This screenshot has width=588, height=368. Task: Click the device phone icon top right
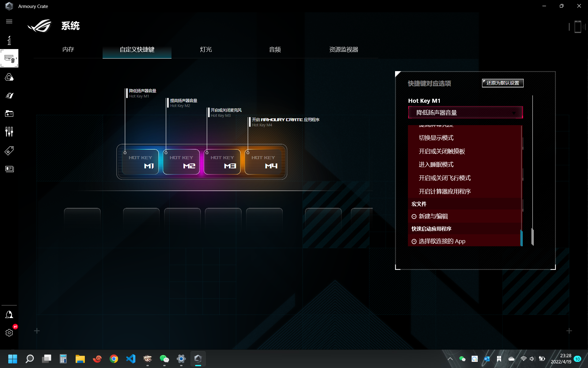[578, 27]
